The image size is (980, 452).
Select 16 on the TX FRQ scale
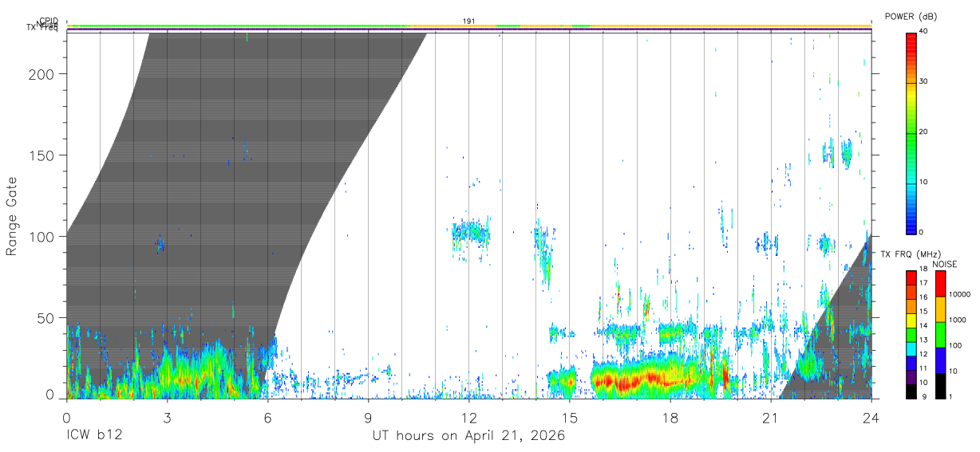click(x=923, y=297)
